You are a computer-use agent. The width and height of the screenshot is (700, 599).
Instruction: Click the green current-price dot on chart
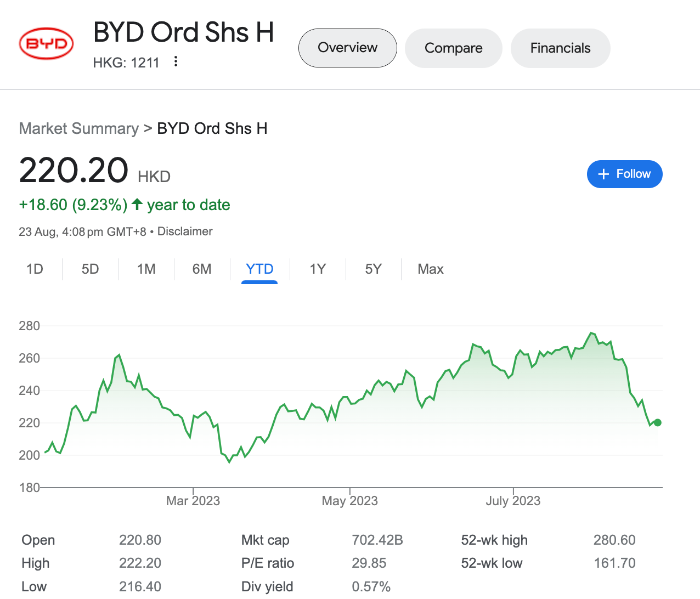tap(658, 422)
